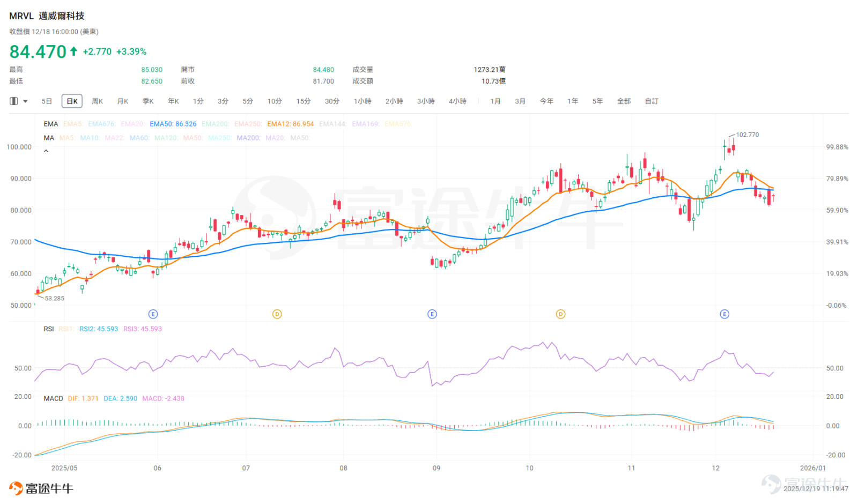Select the 1小時 interval
The height and width of the screenshot is (504, 858).
coord(363,101)
